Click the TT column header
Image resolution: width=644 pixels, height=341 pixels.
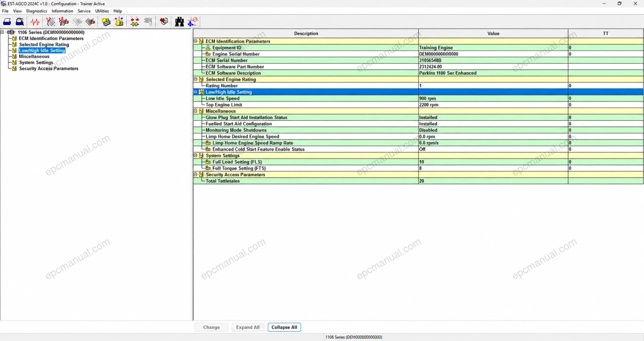(x=605, y=33)
